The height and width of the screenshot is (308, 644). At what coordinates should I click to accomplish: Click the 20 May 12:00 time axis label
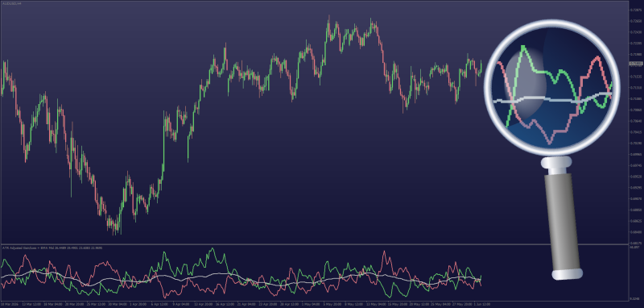tap(419, 304)
